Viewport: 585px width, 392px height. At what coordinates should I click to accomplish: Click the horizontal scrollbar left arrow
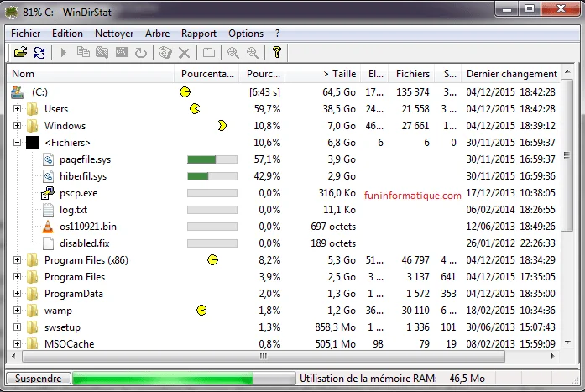click(x=13, y=356)
